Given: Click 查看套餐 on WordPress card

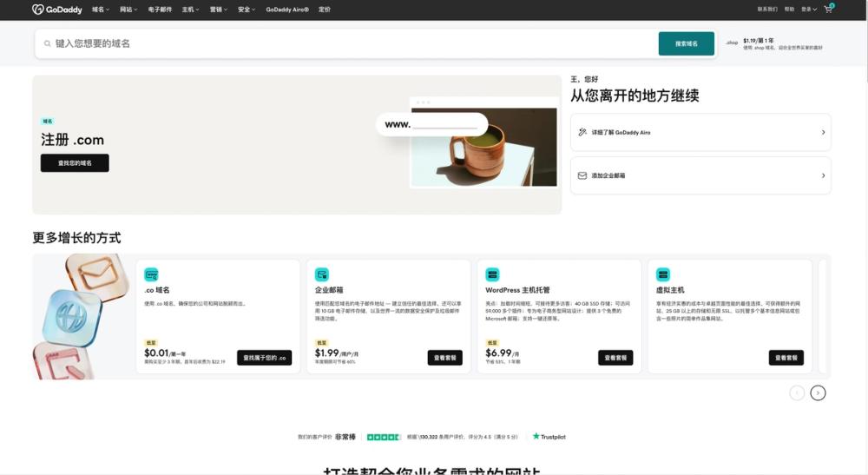Looking at the screenshot, I should point(615,358).
